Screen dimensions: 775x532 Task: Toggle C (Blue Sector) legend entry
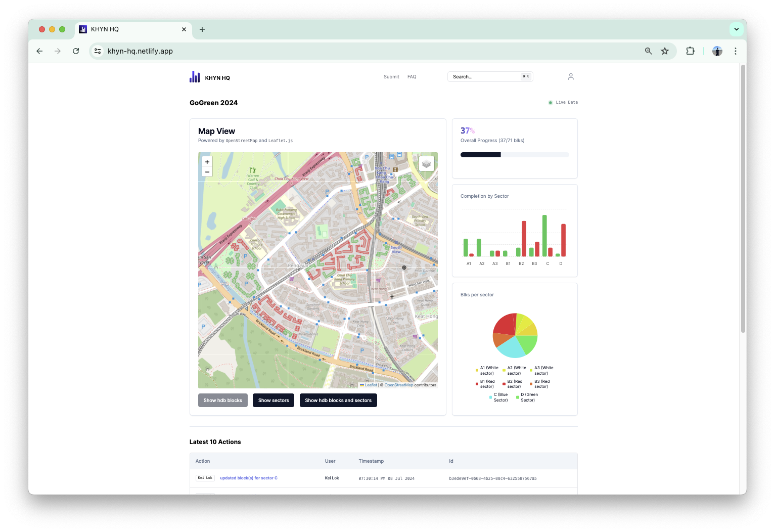[x=499, y=397]
